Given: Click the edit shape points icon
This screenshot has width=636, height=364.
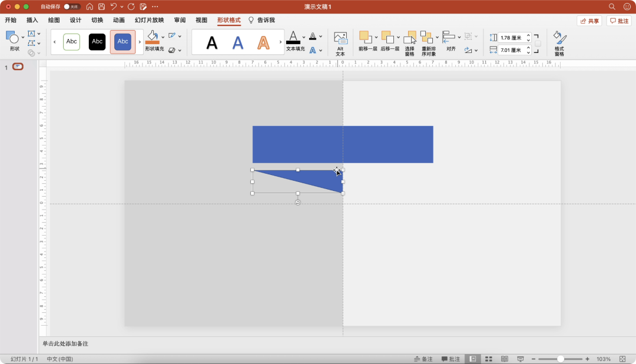Looking at the screenshot, I should click(x=31, y=43).
